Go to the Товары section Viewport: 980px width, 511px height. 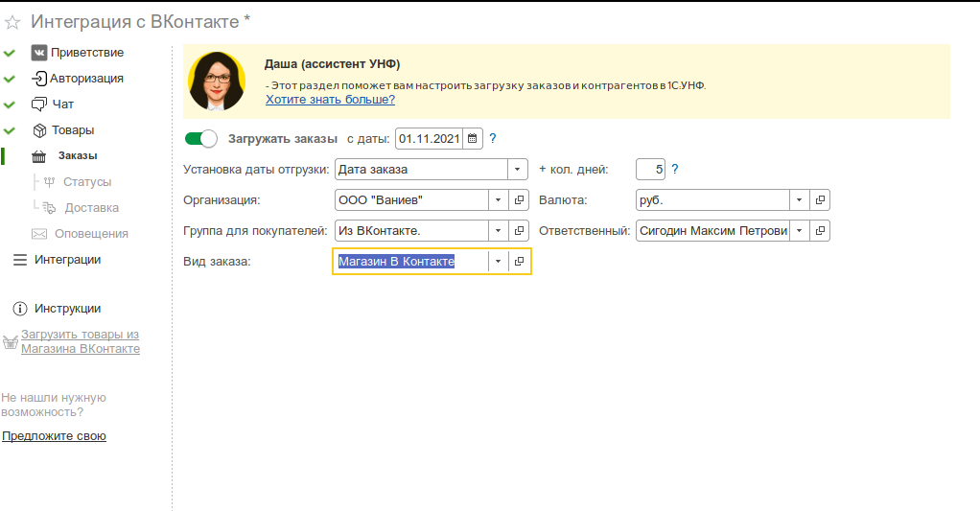point(73,130)
